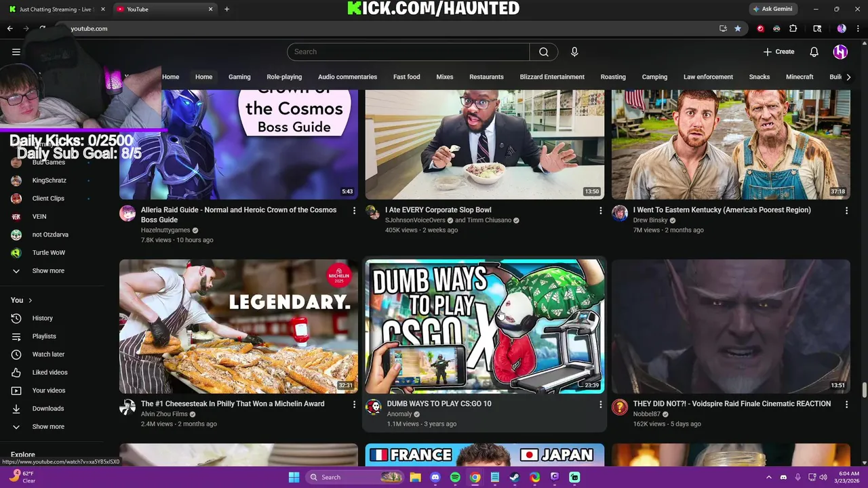Click browser back arrow
The image size is (868, 488).
[10, 28]
